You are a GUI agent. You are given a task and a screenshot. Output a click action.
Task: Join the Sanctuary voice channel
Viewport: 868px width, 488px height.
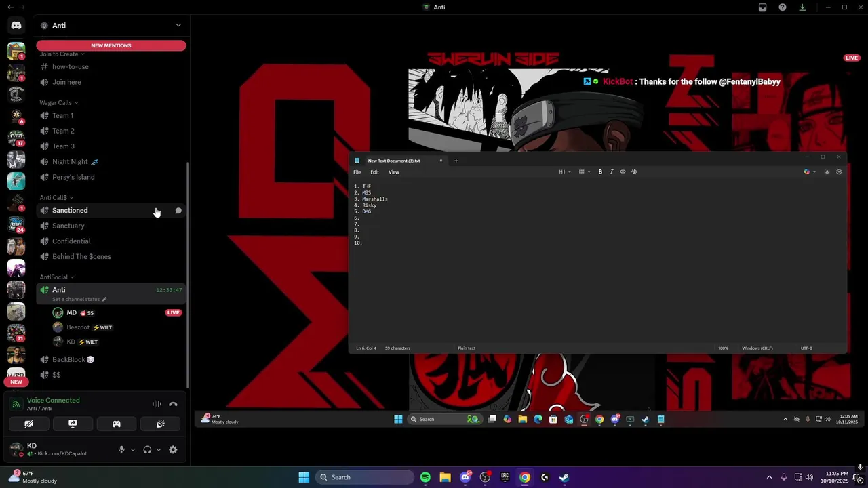(x=111, y=226)
